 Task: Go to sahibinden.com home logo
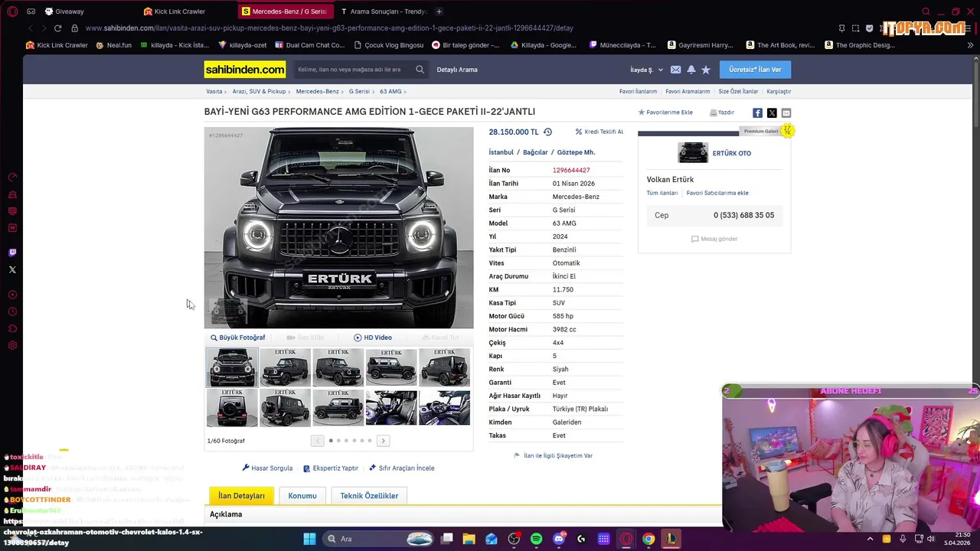click(245, 70)
